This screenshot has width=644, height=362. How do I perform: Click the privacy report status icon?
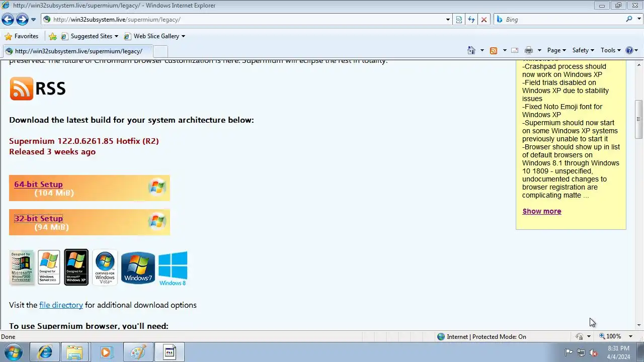pyautogui.click(x=580, y=337)
